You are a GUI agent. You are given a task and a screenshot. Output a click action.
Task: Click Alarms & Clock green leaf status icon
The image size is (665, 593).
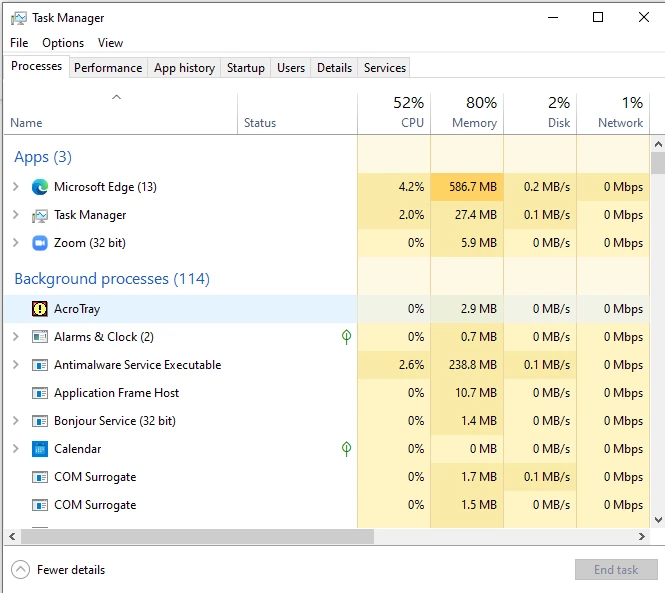tap(346, 337)
